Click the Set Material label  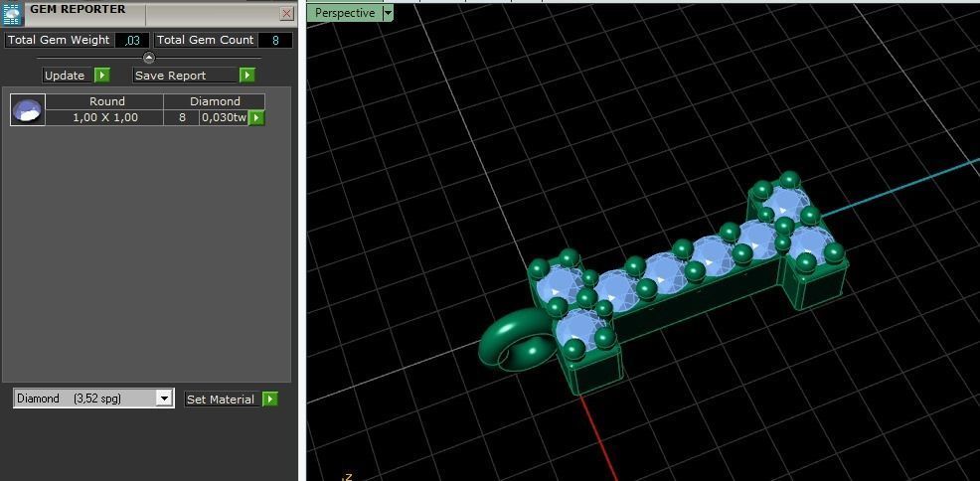pyautogui.click(x=222, y=400)
